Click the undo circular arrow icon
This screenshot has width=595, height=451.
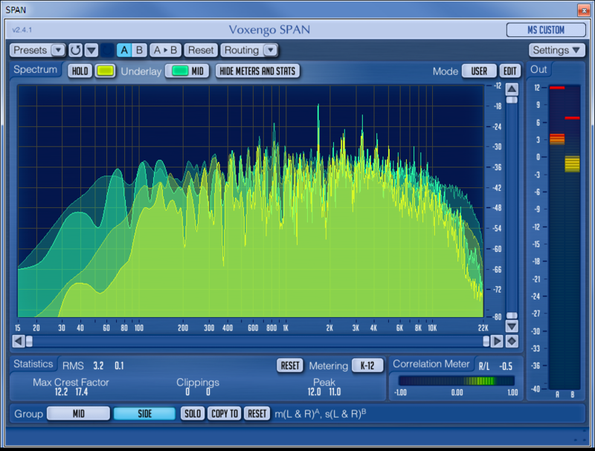pos(75,50)
